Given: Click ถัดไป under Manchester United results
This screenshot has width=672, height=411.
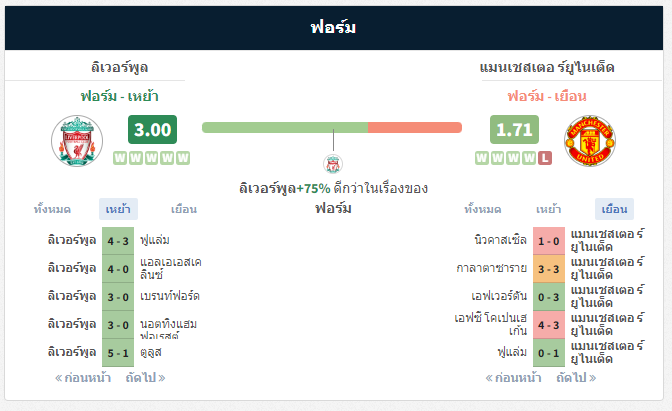Looking at the screenshot, I should pyautogui.click(x=576, y=378).
